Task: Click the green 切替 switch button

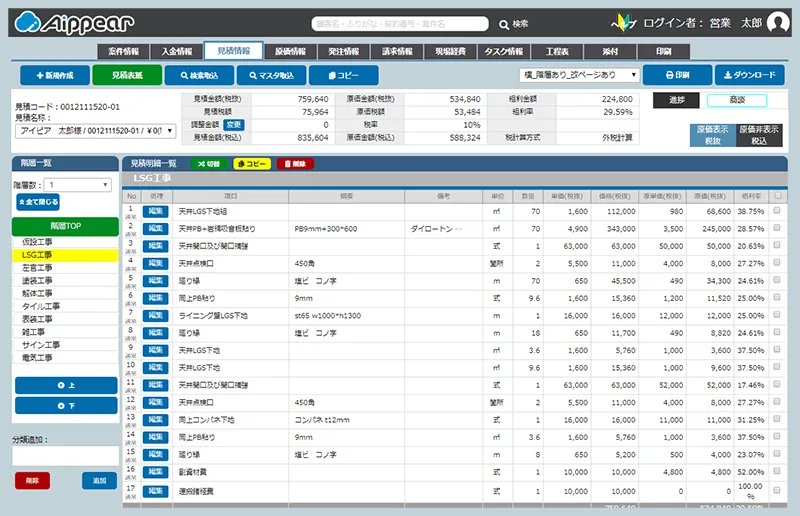Action: pyautogui.click(x=209, y=163)
